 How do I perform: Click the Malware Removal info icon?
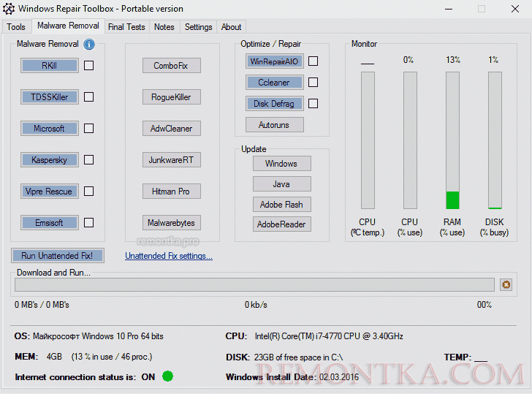tap(89, 45)
